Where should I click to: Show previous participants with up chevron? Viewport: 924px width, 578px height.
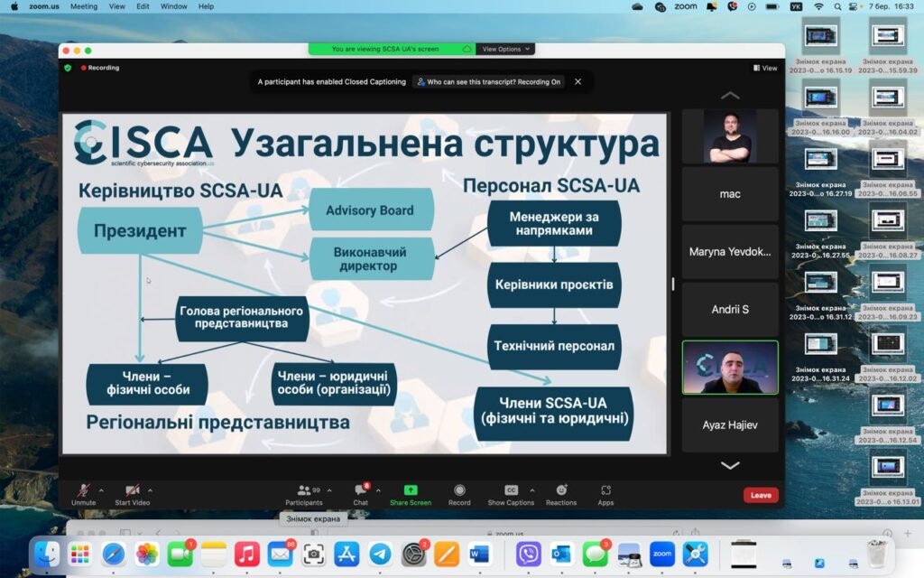[x=730, y=95]
